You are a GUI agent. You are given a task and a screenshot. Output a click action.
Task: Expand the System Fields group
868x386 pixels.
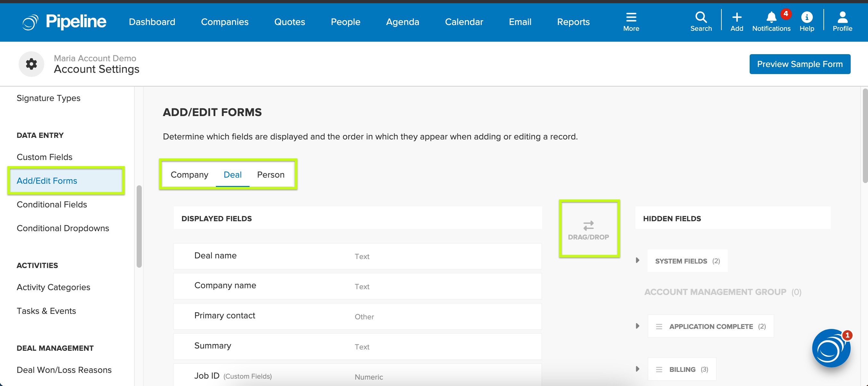pos(637,260)
